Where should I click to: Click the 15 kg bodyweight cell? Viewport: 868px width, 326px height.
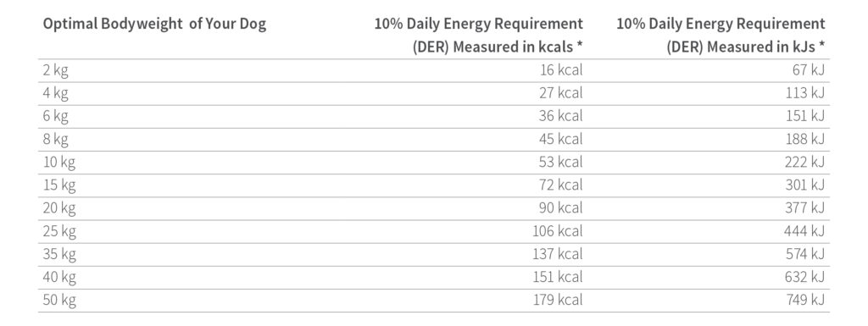click(x=59, y=186)
